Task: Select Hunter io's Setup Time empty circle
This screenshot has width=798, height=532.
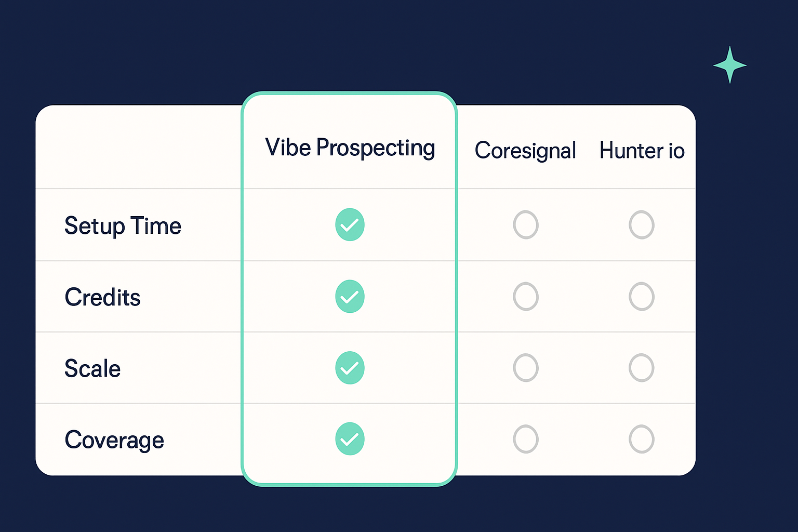Action: 642,224
